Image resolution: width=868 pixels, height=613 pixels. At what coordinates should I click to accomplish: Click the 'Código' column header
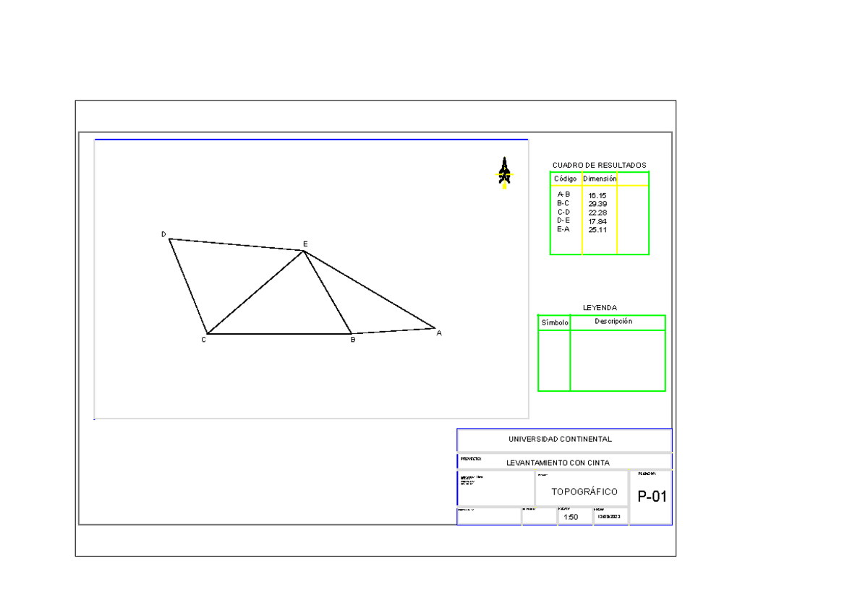coord(566,179)
